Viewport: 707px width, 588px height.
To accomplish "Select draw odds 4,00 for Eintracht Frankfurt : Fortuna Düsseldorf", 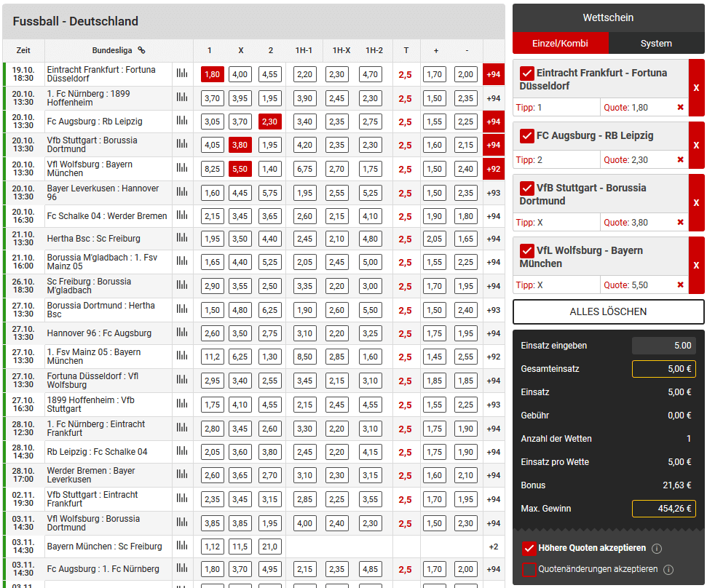I will [240, 74].
